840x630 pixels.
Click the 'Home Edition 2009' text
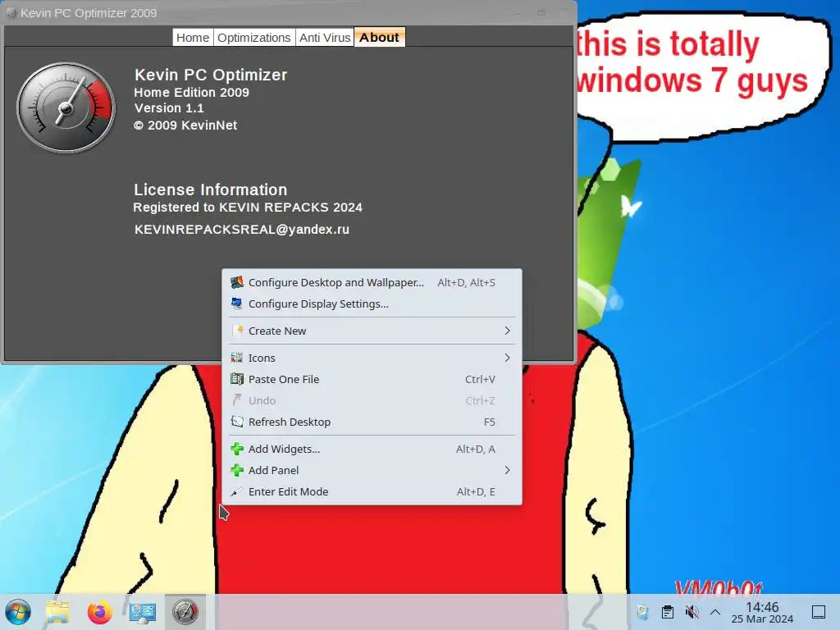[191, 93]
